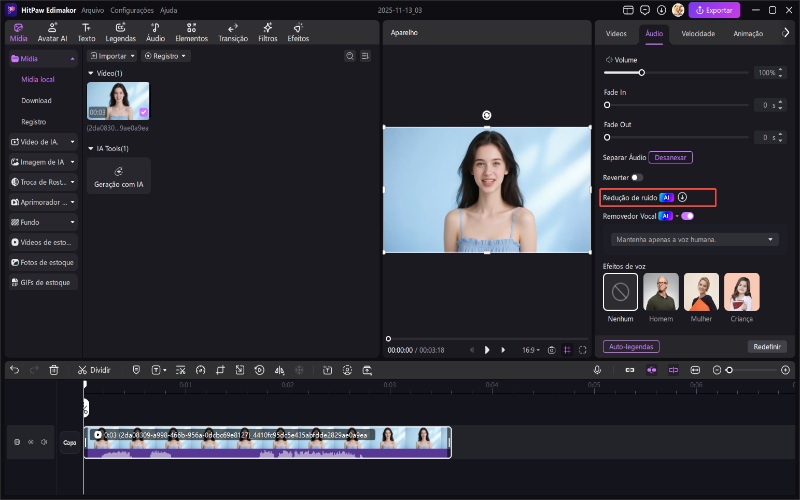Click the microphone record icon in timeline
This screenshot has height=500, width=800.
(597, 370)
